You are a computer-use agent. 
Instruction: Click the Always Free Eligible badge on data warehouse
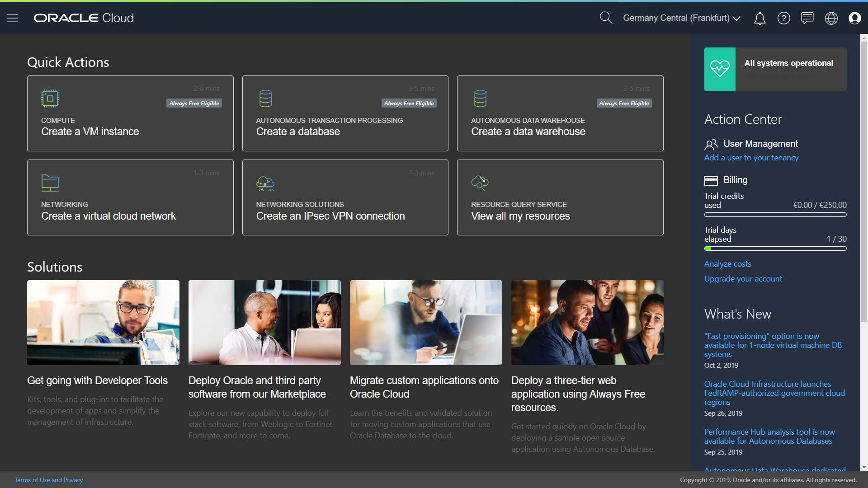[x=624, y=103]
